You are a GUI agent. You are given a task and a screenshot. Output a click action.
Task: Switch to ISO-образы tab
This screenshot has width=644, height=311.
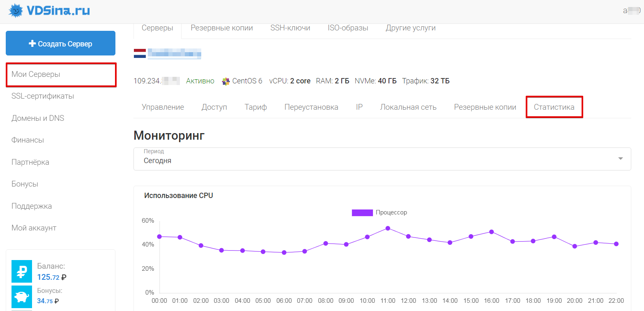pyautogui.click(x=348, y=28)
